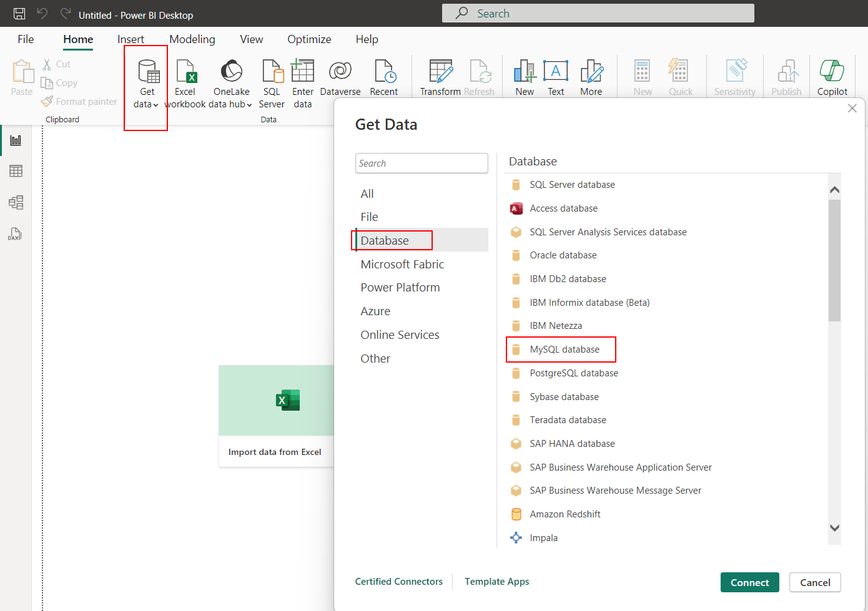Screen dimensions: 868x611
Task: Click the Copy command
Action: (x=59, y=83)
